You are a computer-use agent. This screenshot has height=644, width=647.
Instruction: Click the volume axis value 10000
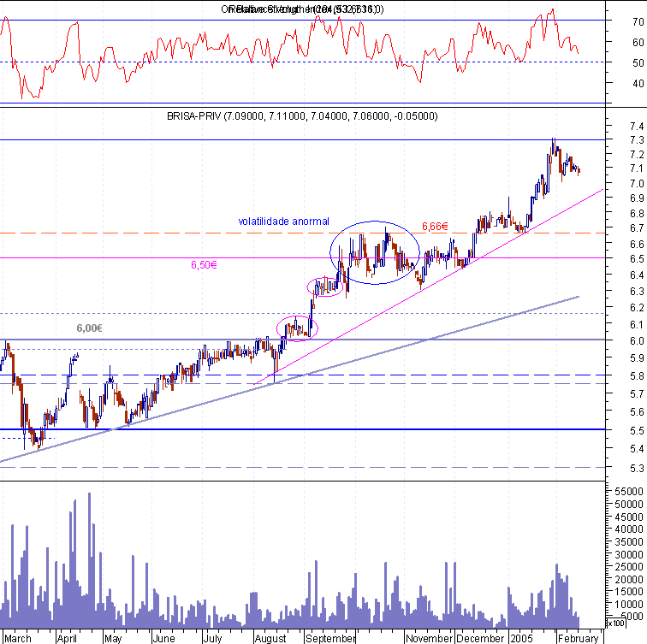click(629, 605)
